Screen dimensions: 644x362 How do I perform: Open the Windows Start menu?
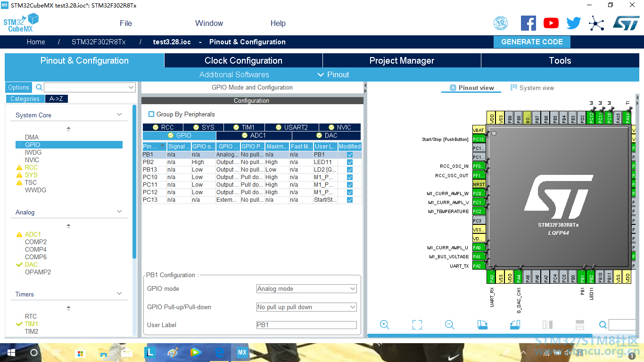pyautogui.click(x=11, y=353)
